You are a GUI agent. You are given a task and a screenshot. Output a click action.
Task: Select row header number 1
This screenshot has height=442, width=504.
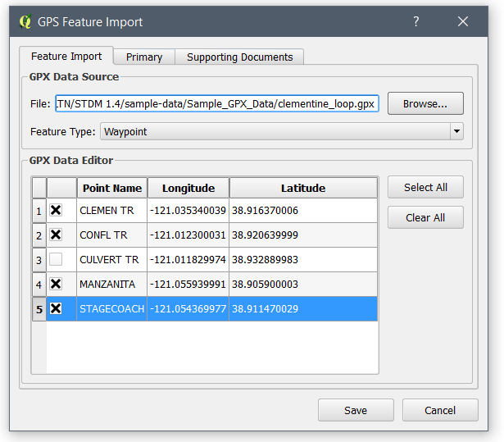click(x=39, y=211)
